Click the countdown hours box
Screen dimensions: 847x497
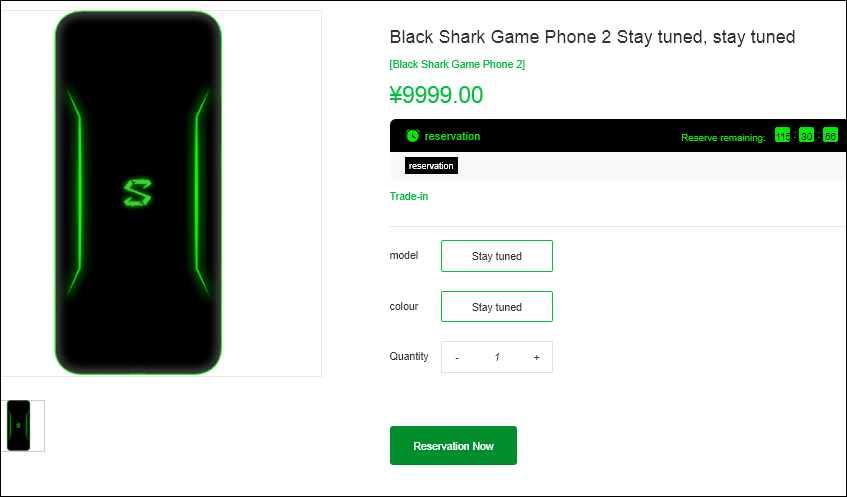[x=782, y=136]
